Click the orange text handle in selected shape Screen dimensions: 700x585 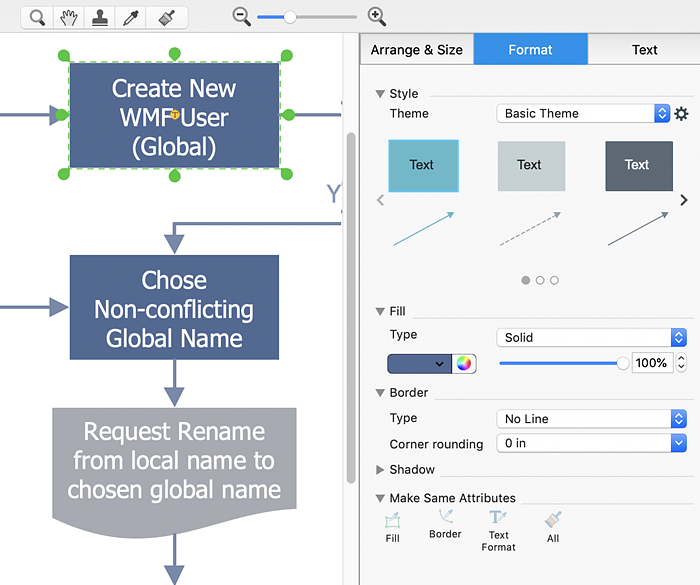coord(175,115)
